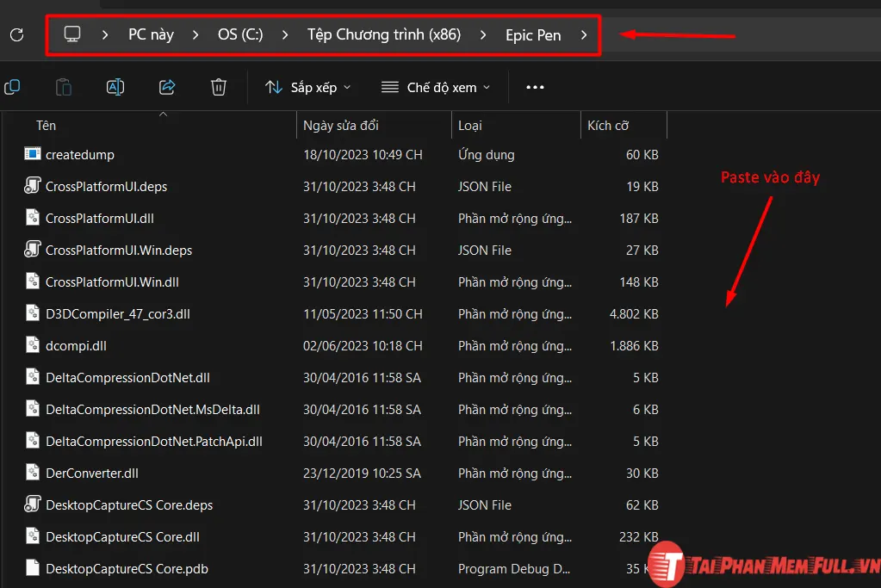Click the Delete trash icon
The image size is (881, 588).
[218, 87]
